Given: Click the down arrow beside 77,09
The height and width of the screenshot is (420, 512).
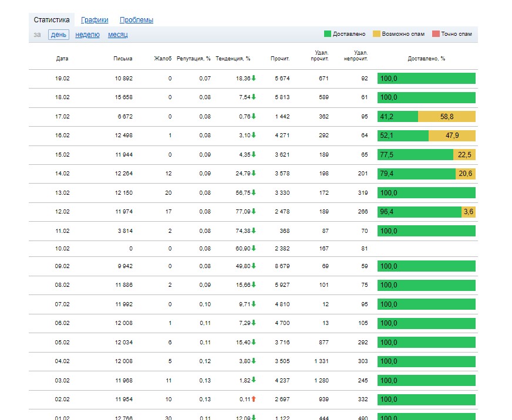Looking at the screenshot, I should pyautogui.click(x=254, y=212).
